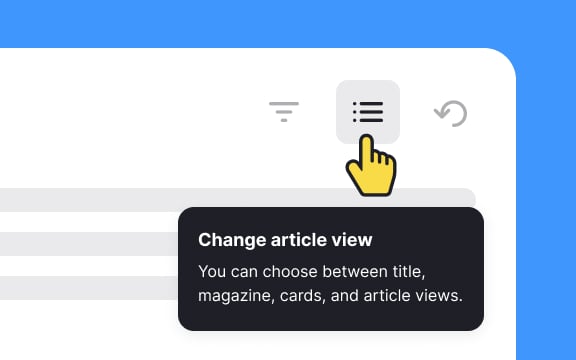576x360 pixels.
Task: Click the dark tooltip's empty bottom area
Action: [x=331, y=318]
